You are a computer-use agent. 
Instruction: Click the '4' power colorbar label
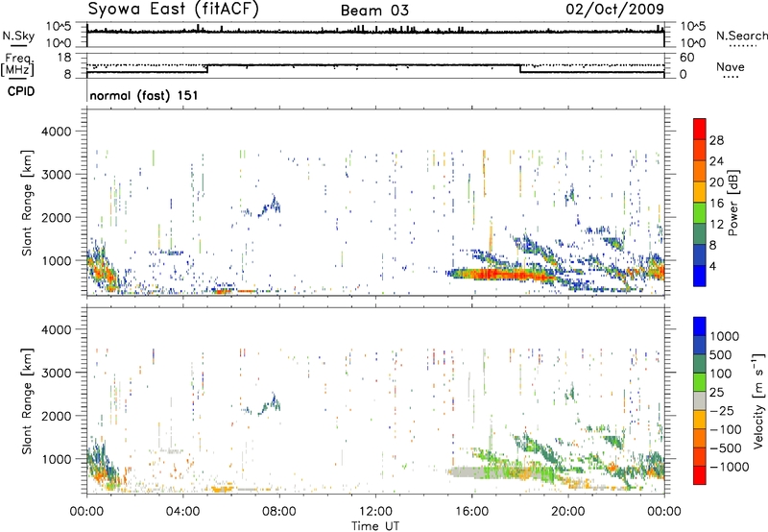pyautogui.click(x=712, y=266)
